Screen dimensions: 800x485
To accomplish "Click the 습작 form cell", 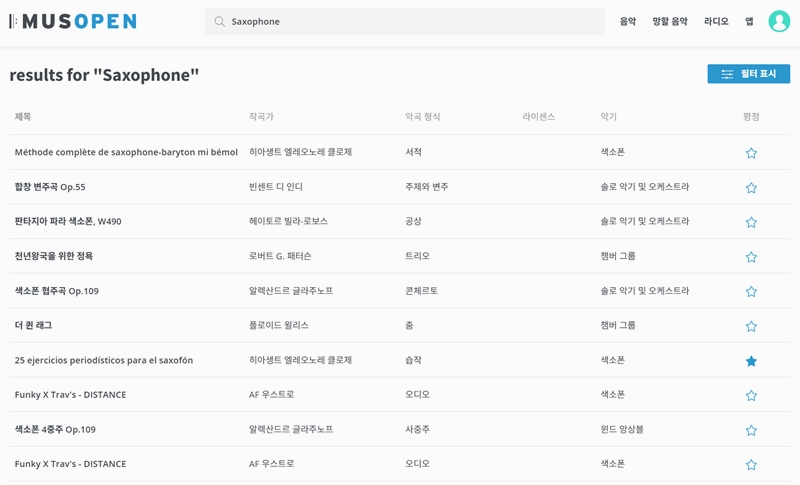I will pos(413,360).
